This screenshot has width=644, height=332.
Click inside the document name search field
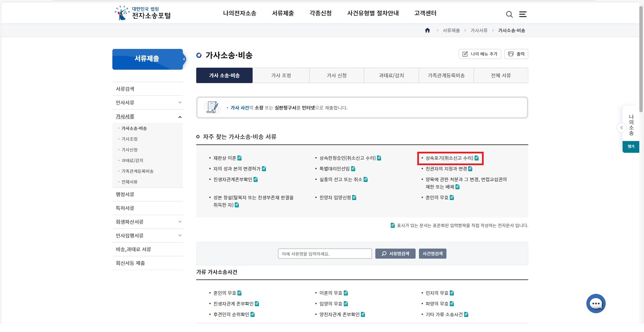click(324, 254)
